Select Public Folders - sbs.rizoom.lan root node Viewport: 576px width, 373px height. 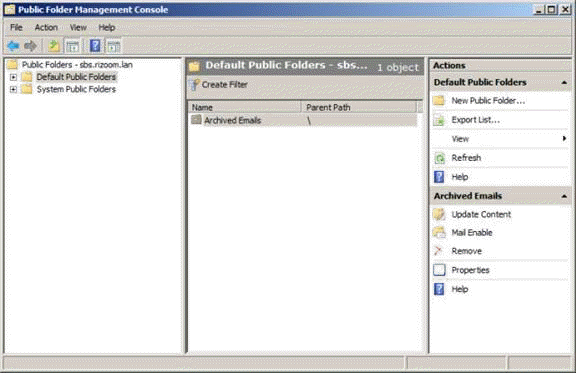click(77, 65)
